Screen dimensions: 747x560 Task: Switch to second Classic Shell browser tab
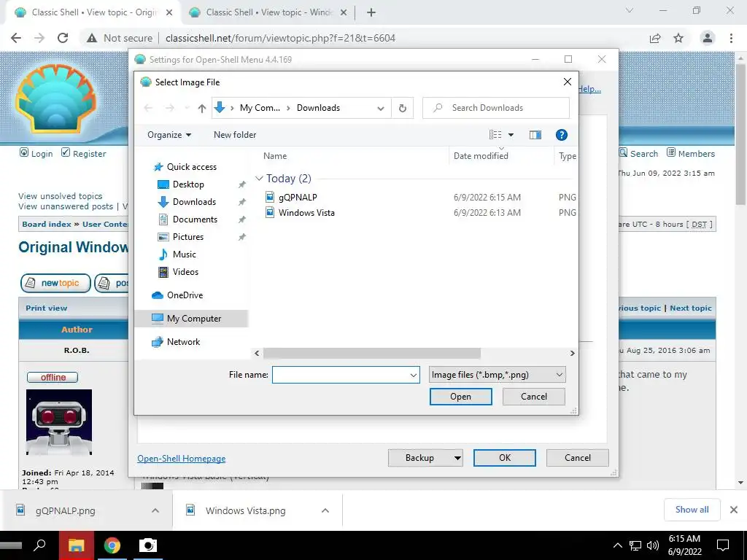267,12
